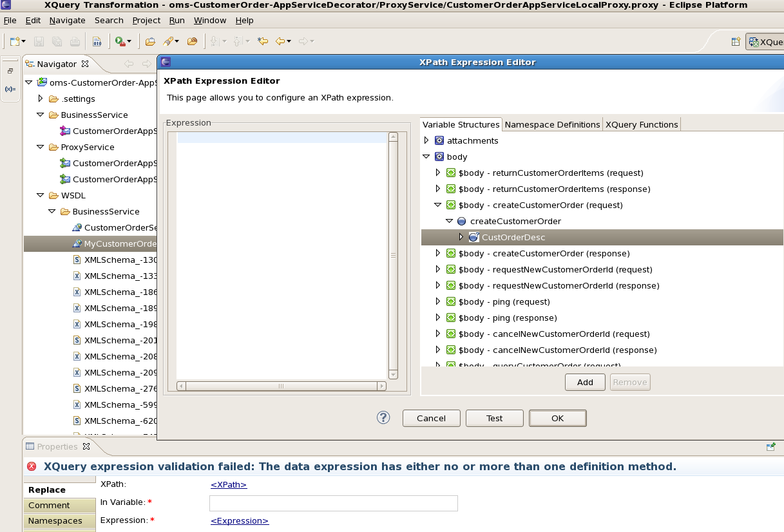
Task: Switch to Namespace Definitions tab
Action: [552, 124]
